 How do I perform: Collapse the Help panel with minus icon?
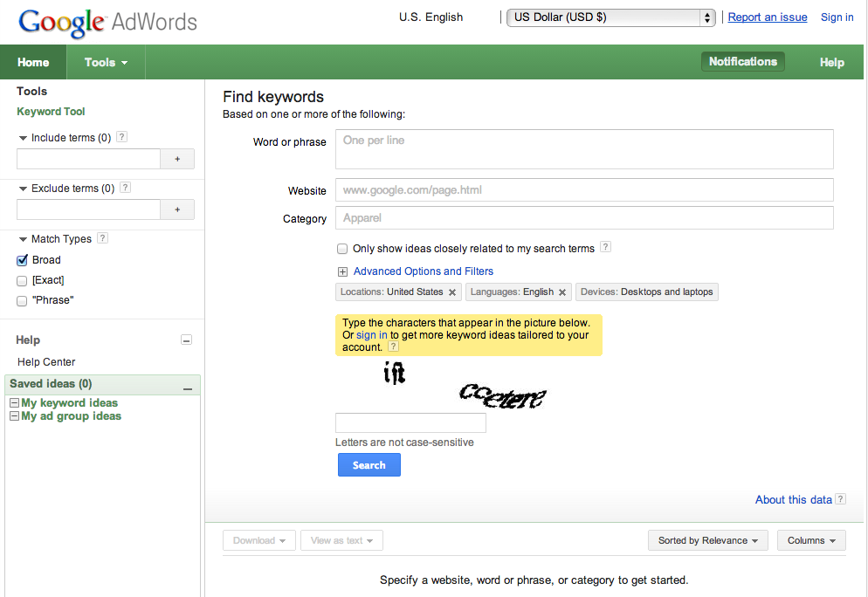(x=187, y=340)
